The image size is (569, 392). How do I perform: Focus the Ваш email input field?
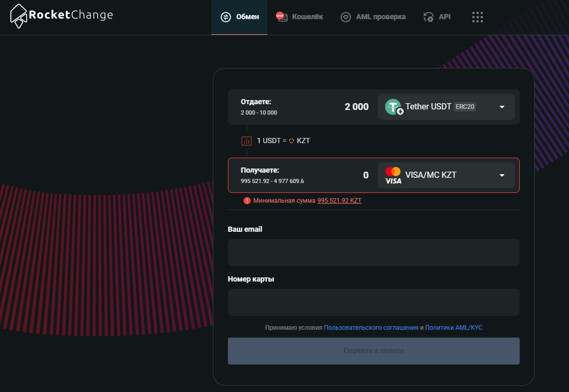tap(374, 253)
